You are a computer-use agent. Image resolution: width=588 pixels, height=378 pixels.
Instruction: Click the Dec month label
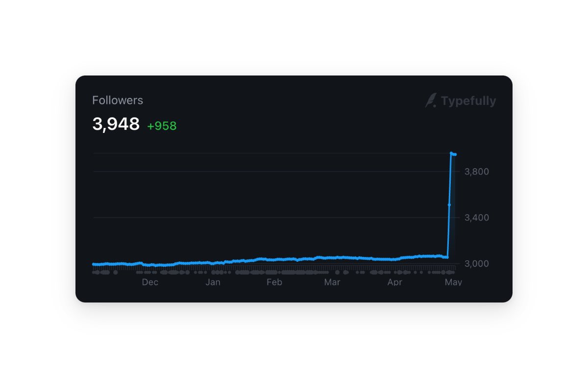click(x=150, y=282)
